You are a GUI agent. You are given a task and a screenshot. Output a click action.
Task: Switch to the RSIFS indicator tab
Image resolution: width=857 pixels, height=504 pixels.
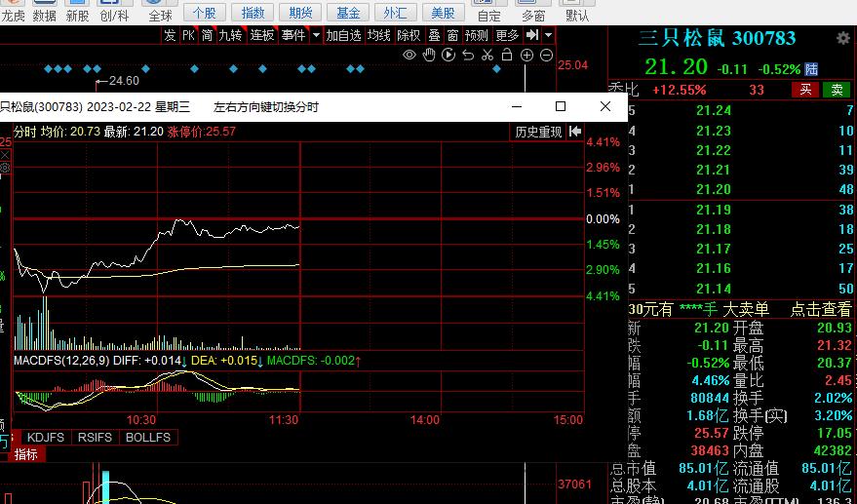pos(95,438)
